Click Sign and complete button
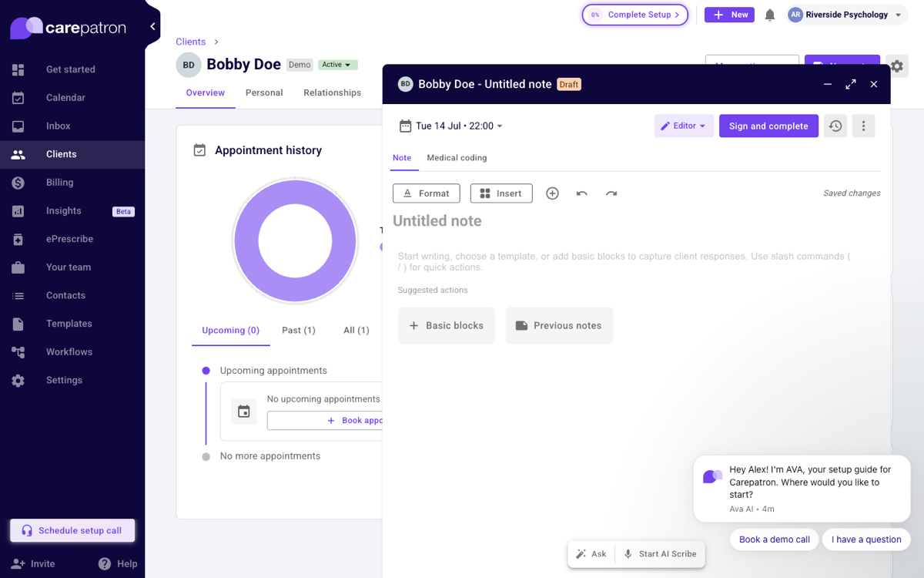Screen dimensions: 924x578 [x=768, y=126]
